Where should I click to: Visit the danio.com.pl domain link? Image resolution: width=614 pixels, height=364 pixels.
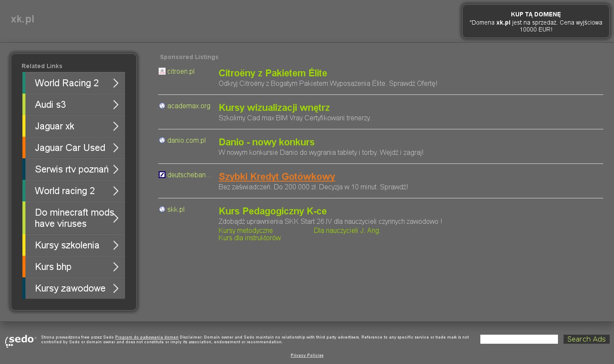(x=186, y=141)
